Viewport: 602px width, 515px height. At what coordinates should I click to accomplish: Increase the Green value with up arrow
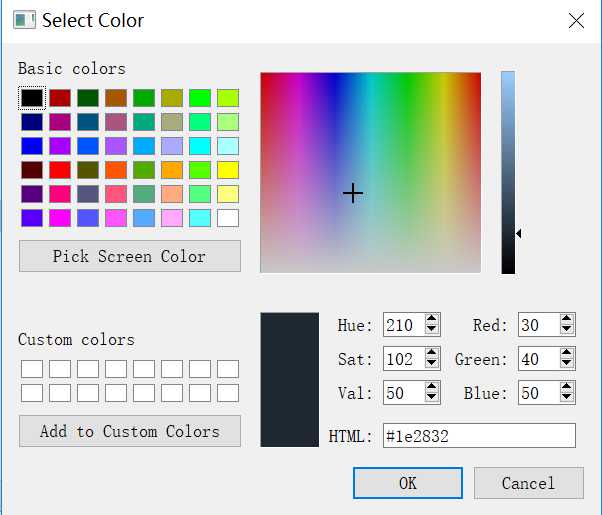(567, 353)
